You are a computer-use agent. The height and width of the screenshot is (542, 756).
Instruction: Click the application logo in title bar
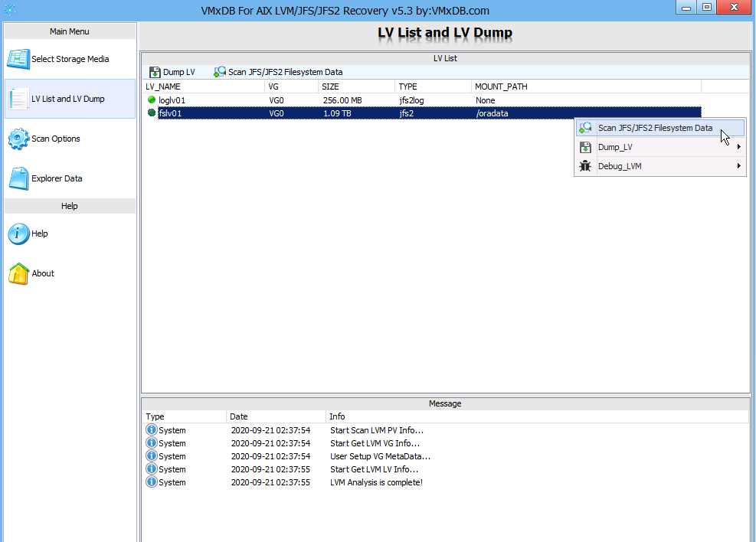tap(10, 10)
